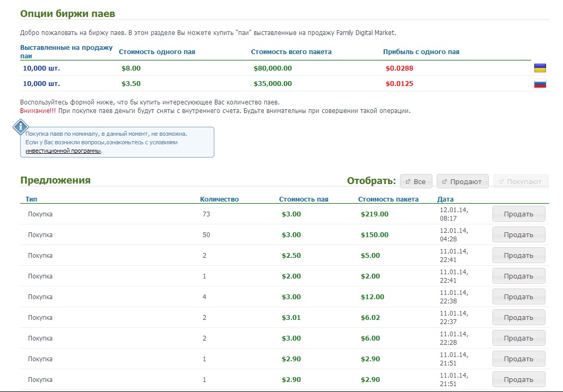Click the Тип column header
Screen dimensions: 563x392
31,199
